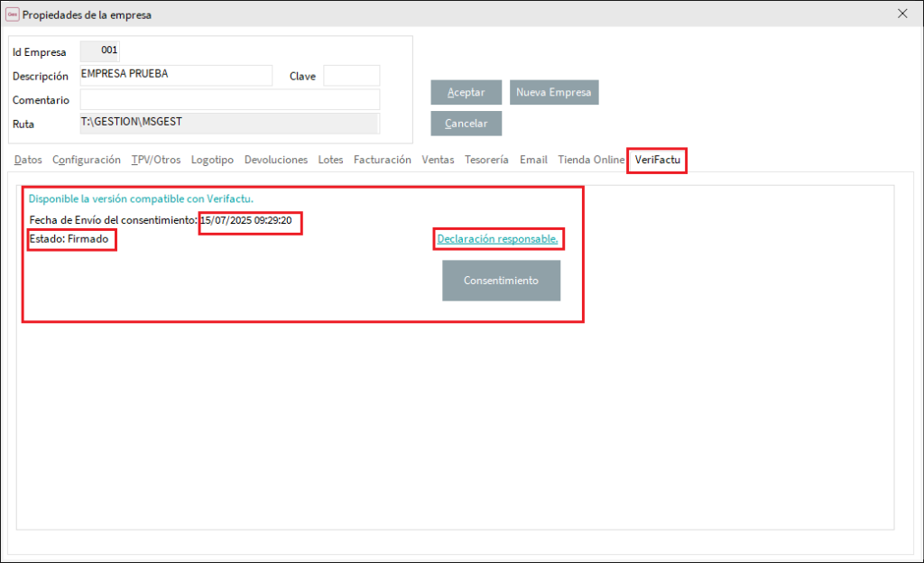
Task: Switch to the Configuración tab
Action: pyautogui.click(x=87, y=160)
